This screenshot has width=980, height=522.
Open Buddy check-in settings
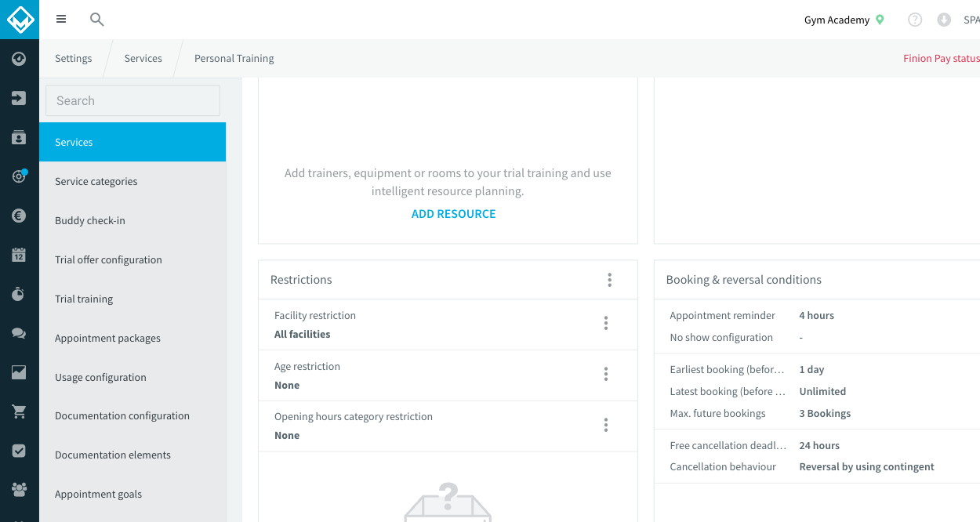coord(132,220)
